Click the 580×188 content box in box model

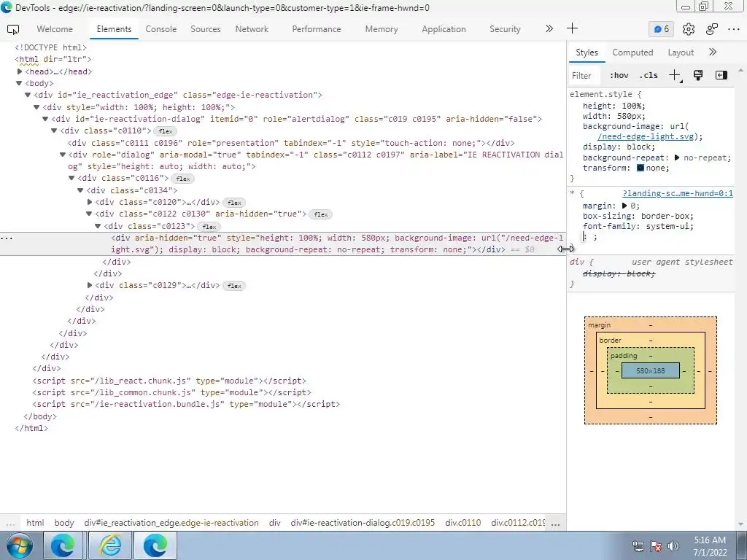point(650,370)
